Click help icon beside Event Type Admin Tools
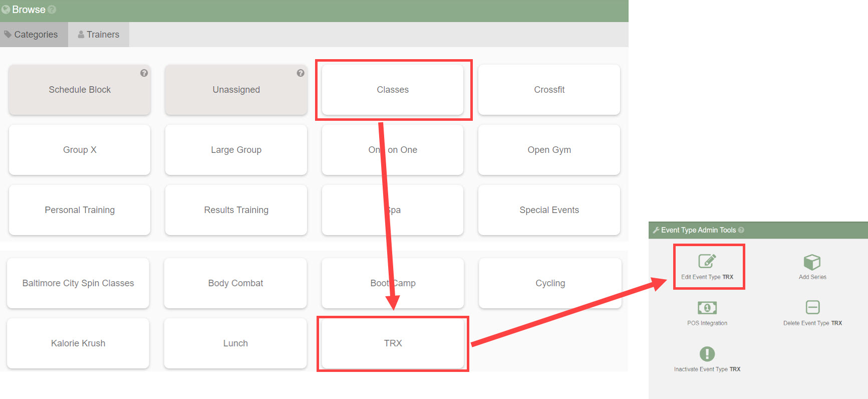The height and width of the screenshot is (399, 868). [741, 230]
